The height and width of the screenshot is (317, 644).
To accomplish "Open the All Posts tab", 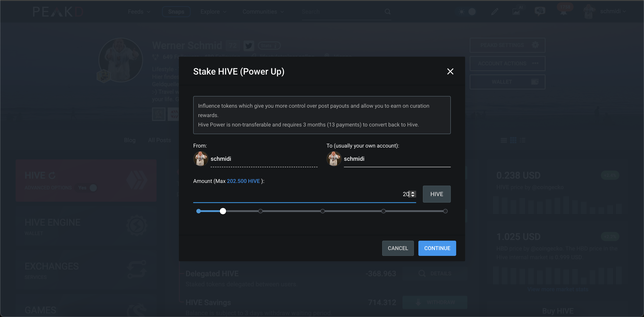I will click(x=159, y=140).
